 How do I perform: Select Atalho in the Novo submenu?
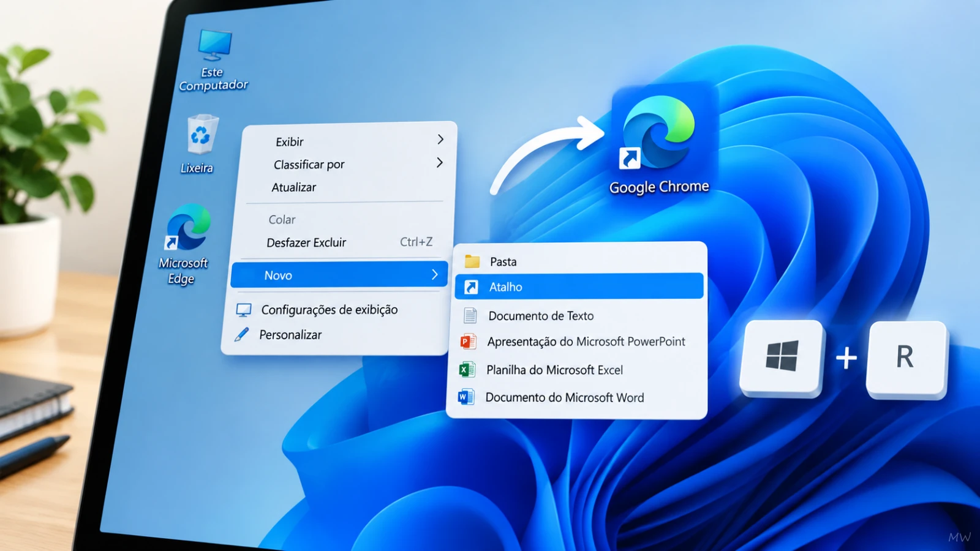pos(579,287)
